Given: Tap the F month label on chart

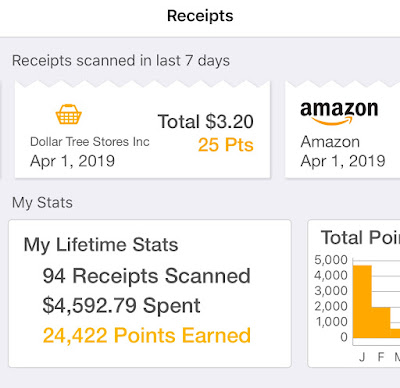Looking at the screenshot, I should click(x=381, y=357).
